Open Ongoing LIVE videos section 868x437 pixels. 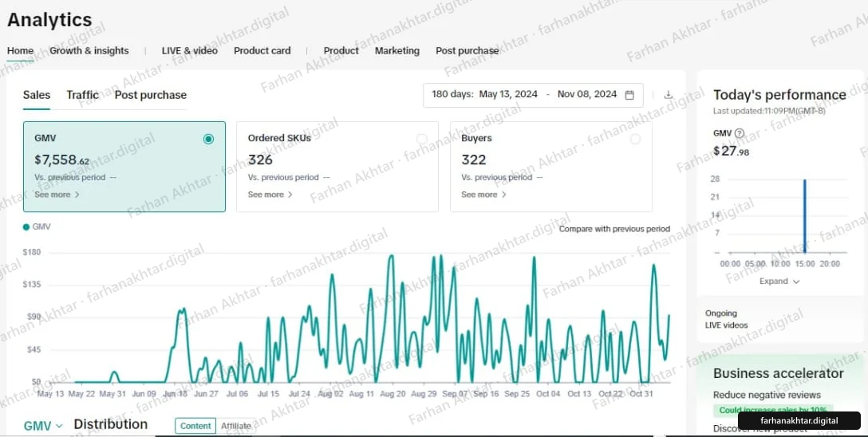pyautogui.click(x=726, y=319)
